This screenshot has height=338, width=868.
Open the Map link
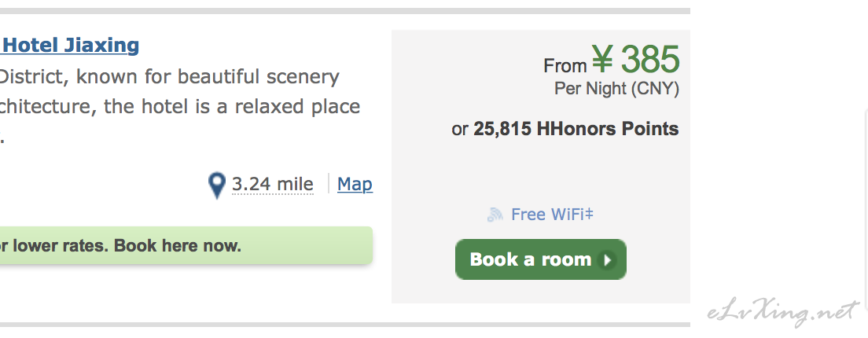pos(355,184)
